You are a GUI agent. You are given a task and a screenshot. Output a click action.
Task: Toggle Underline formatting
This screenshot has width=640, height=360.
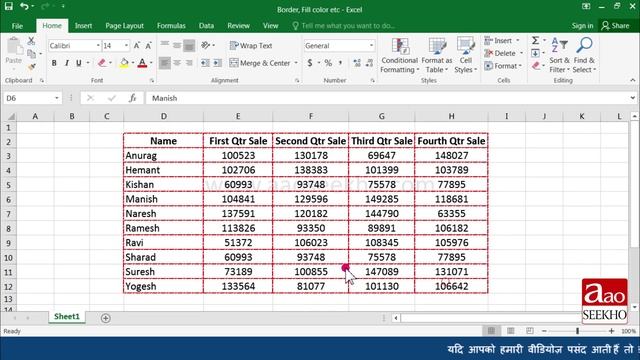click(x=78, y=63)
